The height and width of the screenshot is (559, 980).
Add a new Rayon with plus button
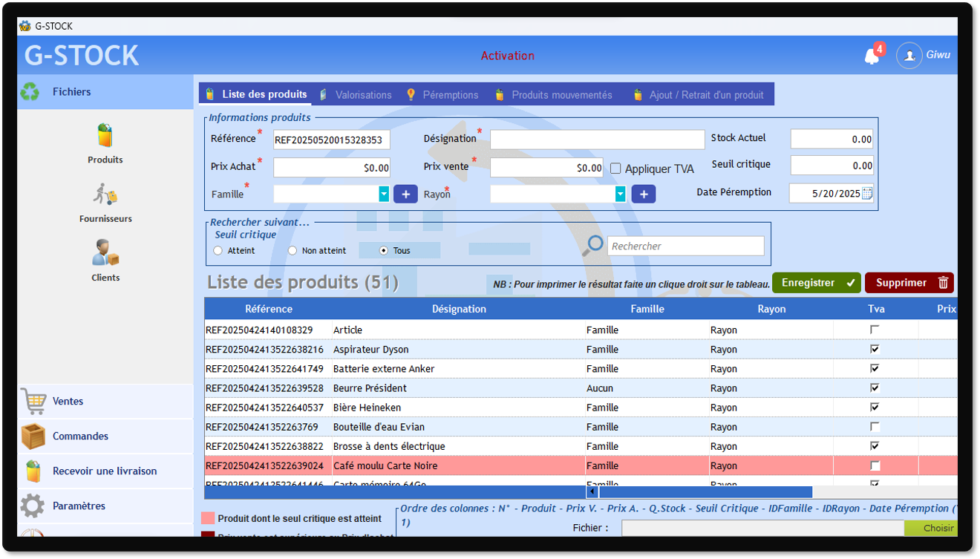click(x=644, y=194)
